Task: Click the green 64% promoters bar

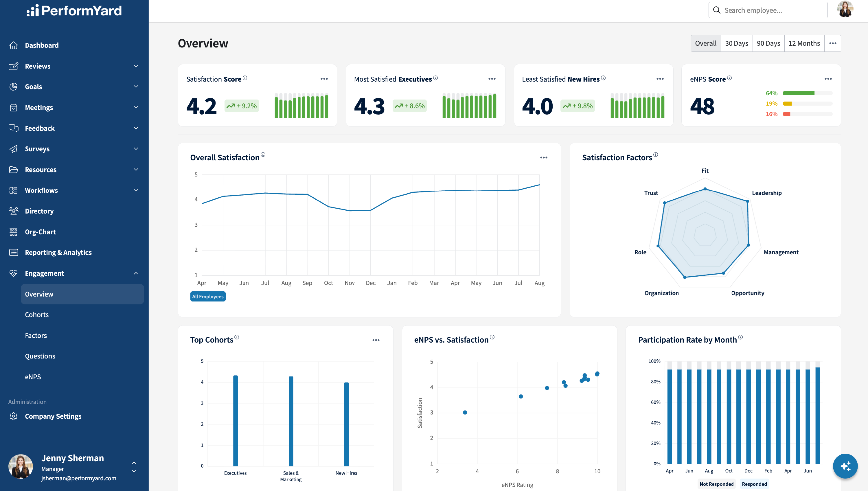Action: pos(798,93)
